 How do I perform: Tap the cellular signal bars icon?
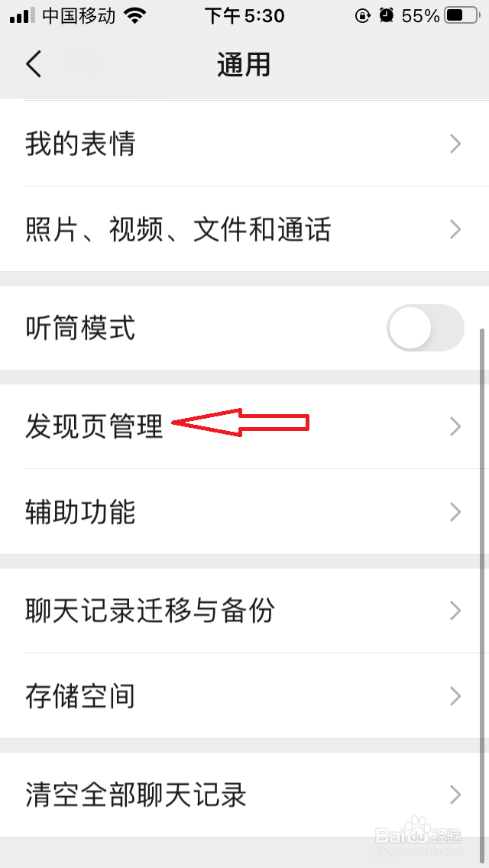coord(22,16)
